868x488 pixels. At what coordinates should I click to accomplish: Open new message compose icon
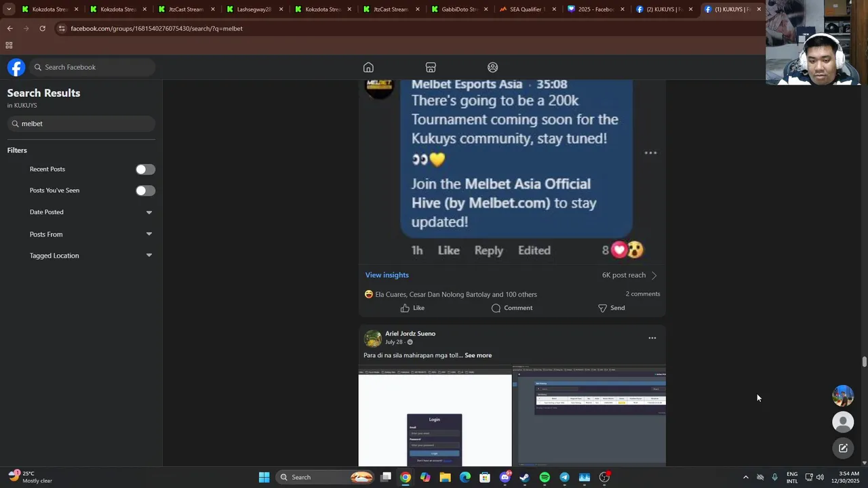[x=843, y=448]
